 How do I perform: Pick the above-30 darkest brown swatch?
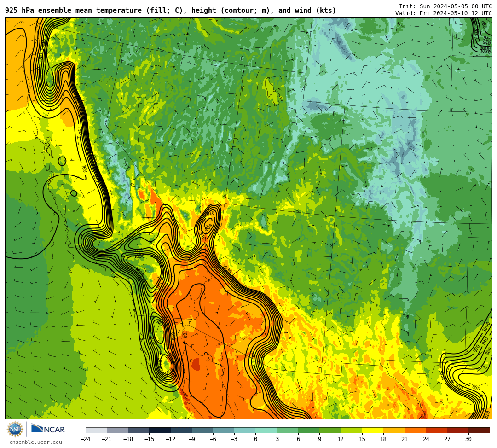coord(479,430)
